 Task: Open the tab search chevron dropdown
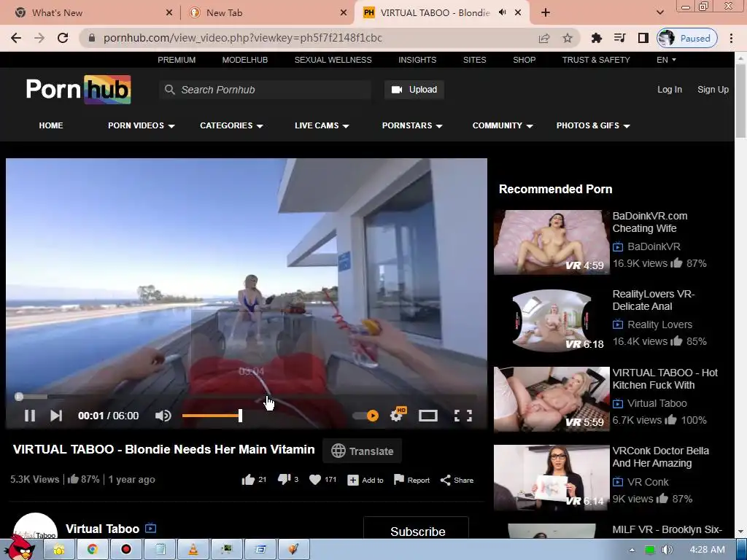pos(659,13)
